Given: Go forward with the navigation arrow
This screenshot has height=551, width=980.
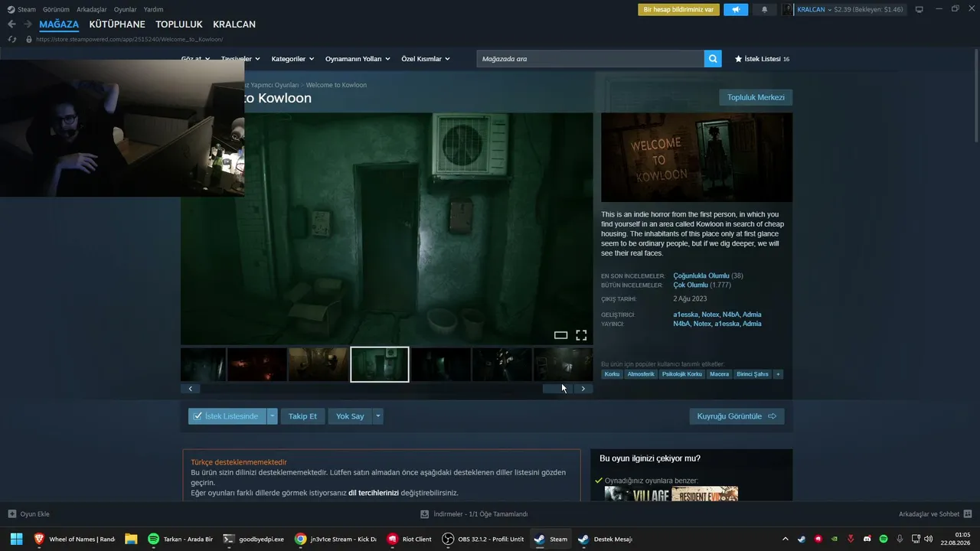Looking at the screenshot, I should point(28,24).
